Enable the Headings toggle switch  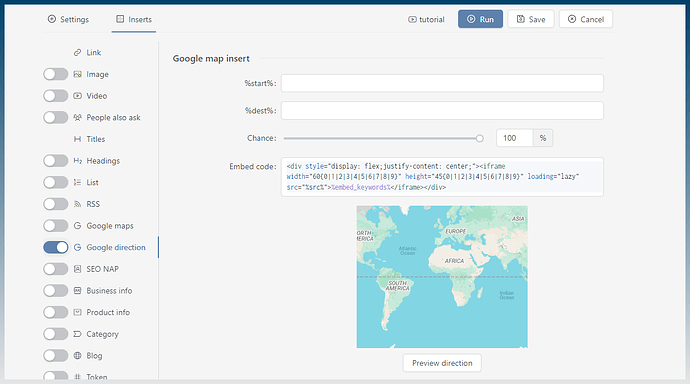[x=56, y=161]
